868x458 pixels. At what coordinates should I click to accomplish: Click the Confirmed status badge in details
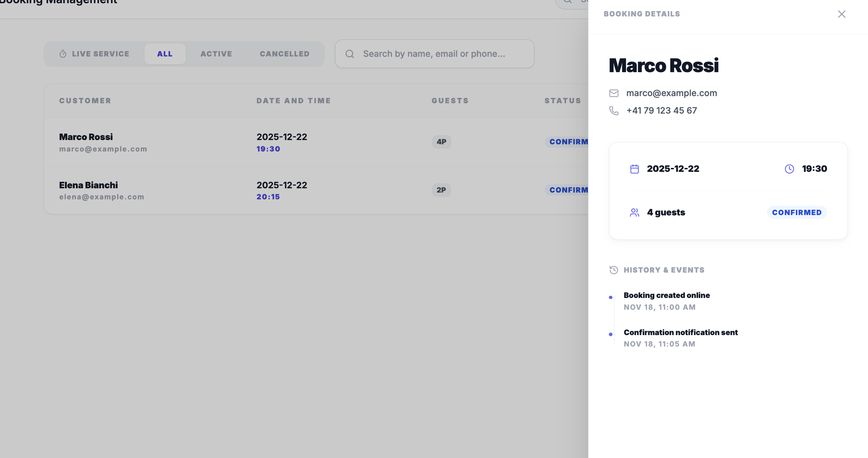pyautogui.click(x=797, y=213)
